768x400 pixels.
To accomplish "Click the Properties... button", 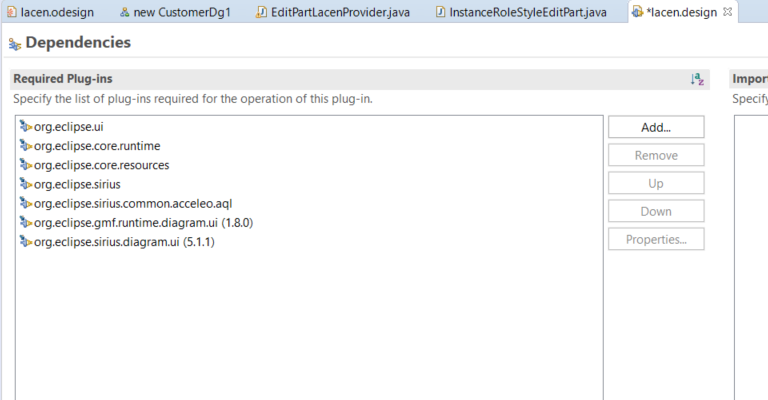I will click(x=656, y=239).
